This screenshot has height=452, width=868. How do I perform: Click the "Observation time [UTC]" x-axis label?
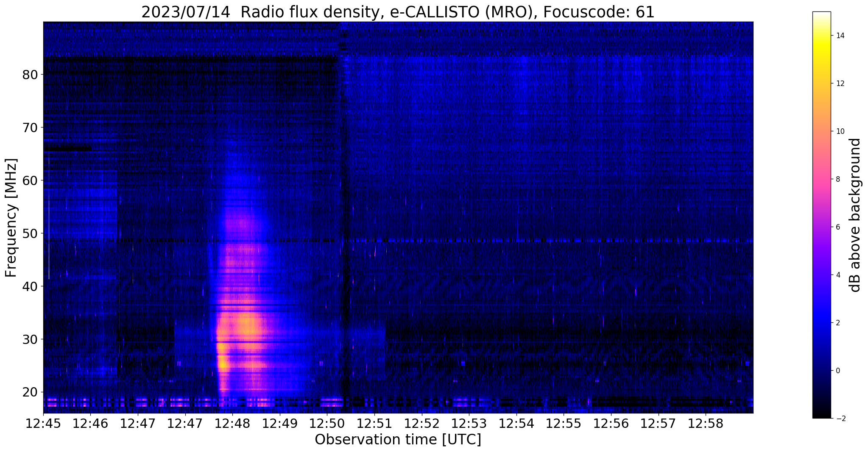pos(398,440)
